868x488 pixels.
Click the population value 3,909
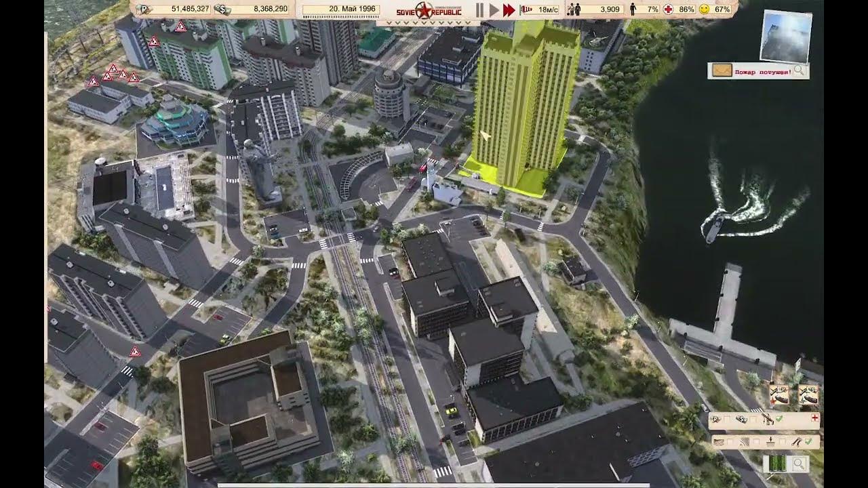[x=610, y=9]
